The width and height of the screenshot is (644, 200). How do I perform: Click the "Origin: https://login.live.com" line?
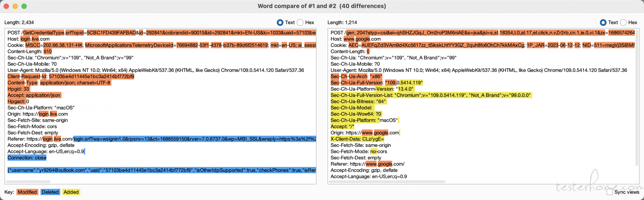pyautogui.click(x=38, y=114)
